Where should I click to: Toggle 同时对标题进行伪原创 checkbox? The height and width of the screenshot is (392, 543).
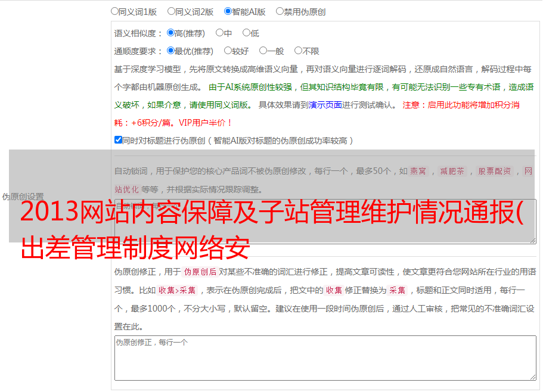pyautogui.click(x=118, y=140)
